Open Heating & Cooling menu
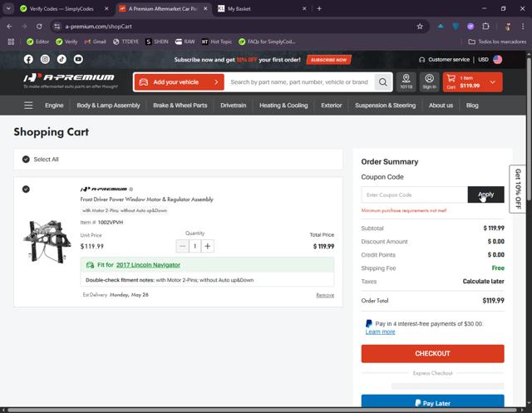This screenshot has width=532, height=413. point(283,106)
